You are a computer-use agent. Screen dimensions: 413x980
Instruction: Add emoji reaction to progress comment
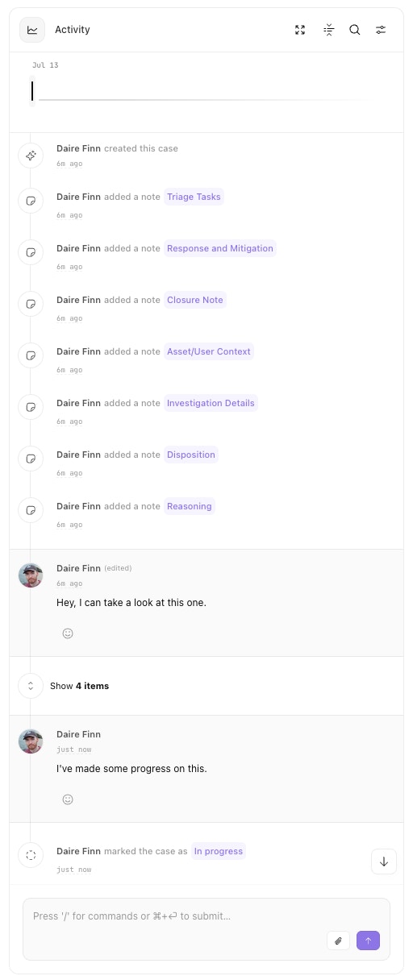[x=68, y=799]
